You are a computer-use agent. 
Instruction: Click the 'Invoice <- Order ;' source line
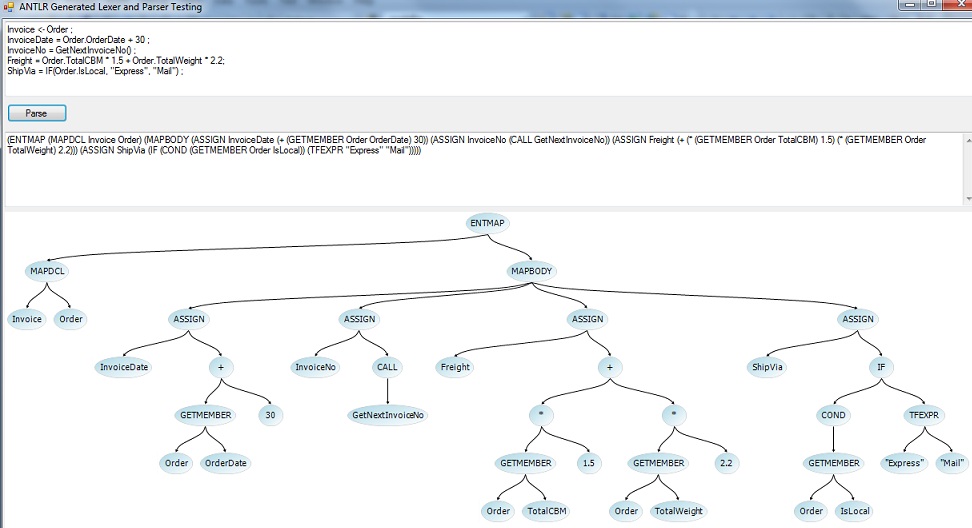[40, 29]
